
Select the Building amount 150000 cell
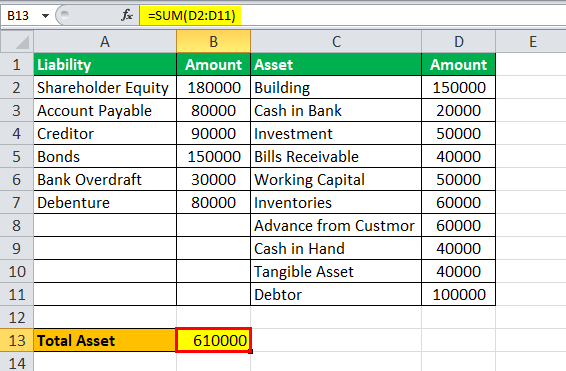click(458, 88)
